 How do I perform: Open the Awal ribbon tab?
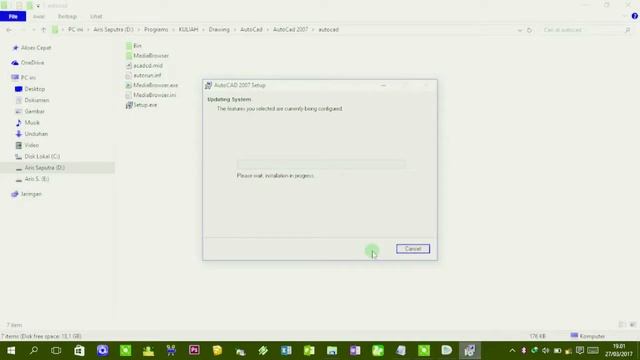click(39, 16)
